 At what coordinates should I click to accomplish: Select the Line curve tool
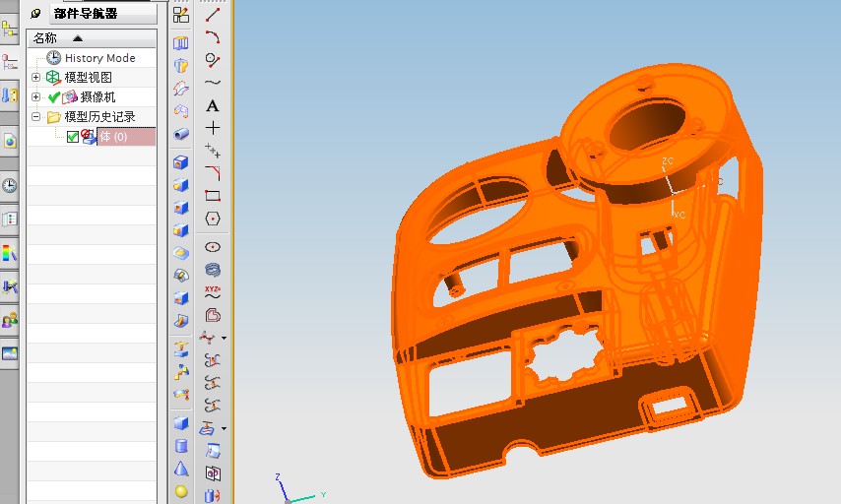pos(213,15)
